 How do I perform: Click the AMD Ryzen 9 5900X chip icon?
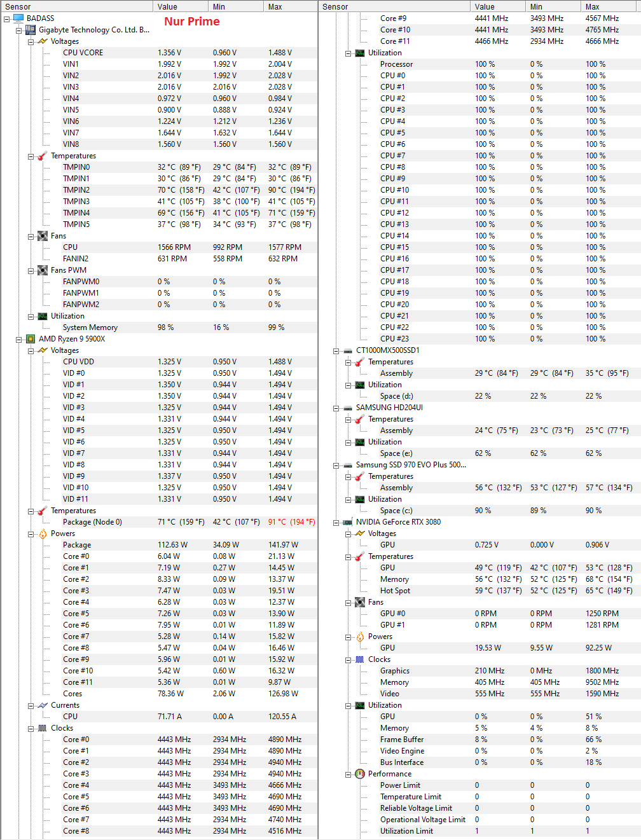coord(31,339)
